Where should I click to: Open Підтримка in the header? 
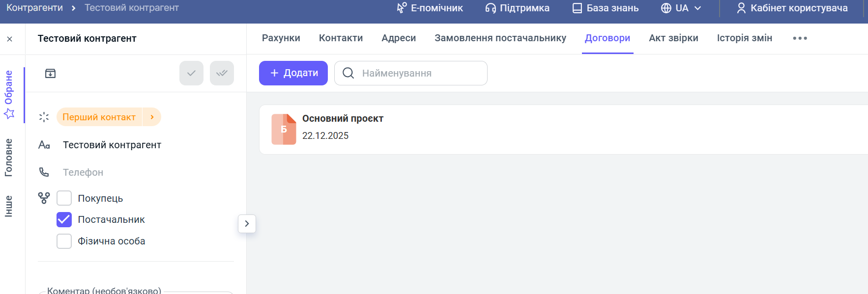pyautogui.click(x=518, y=8)
